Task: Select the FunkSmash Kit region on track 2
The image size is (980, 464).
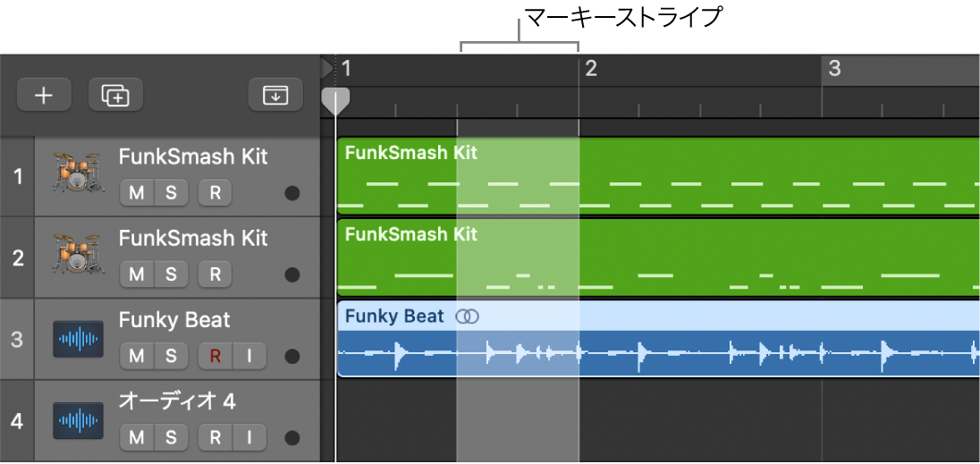Action: point(658,257)
